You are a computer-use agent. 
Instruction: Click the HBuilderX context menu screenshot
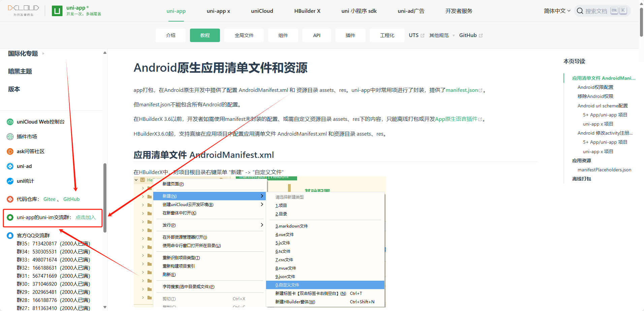pyautogui.click(x=259, y=242)
